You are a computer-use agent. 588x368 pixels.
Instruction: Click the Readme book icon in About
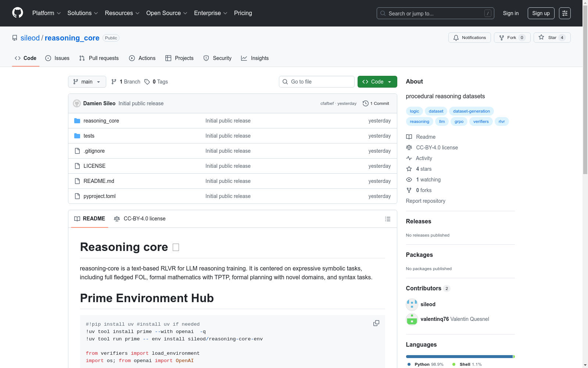click(x=409, y=137)
